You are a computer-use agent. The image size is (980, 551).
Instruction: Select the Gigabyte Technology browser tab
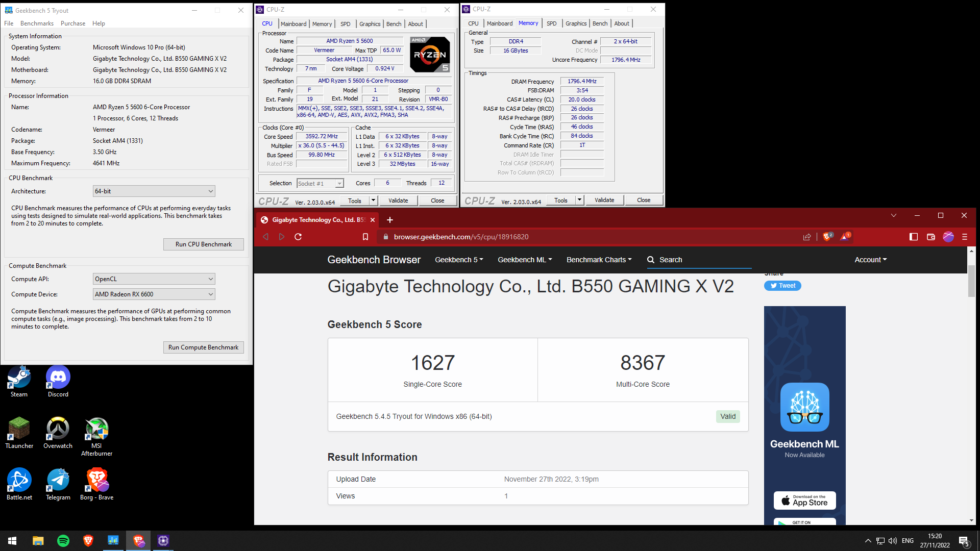point(318,220)
